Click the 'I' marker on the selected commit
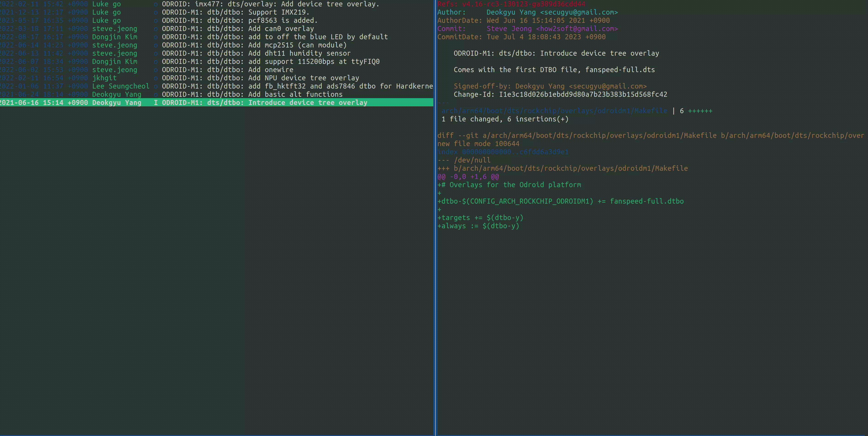 point(156,102)
